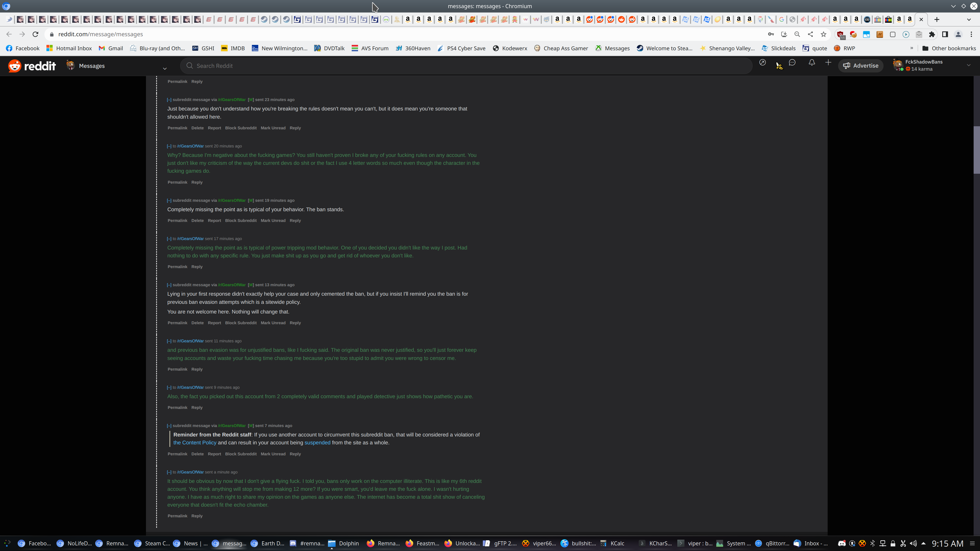Click the Reddit logo home icon
The image size is (980, 551).
[32, 66]
